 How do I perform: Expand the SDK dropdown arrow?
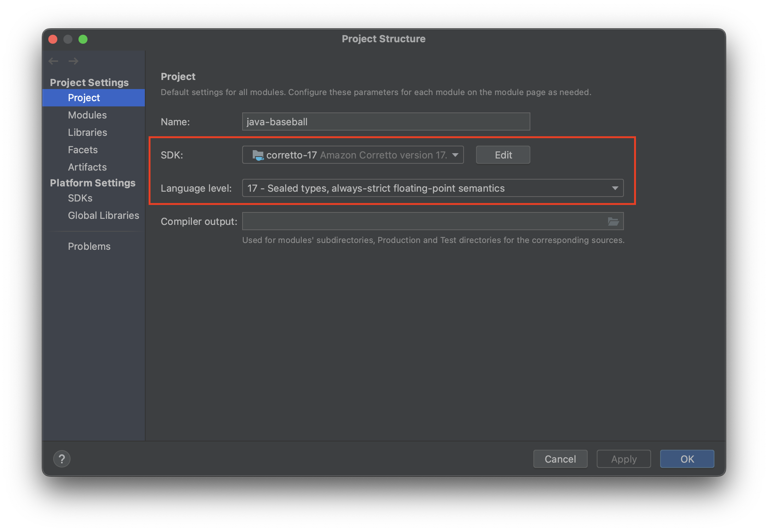click(455, 155)
